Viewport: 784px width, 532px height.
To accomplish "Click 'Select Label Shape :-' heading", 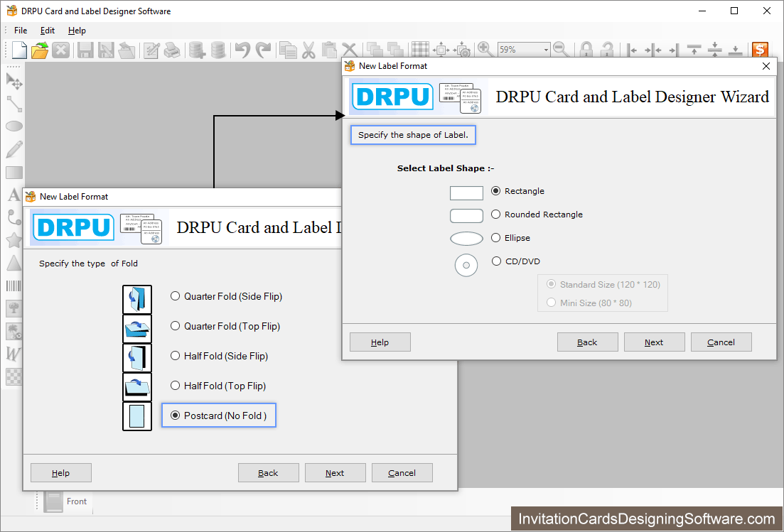I will coord(446,168).
